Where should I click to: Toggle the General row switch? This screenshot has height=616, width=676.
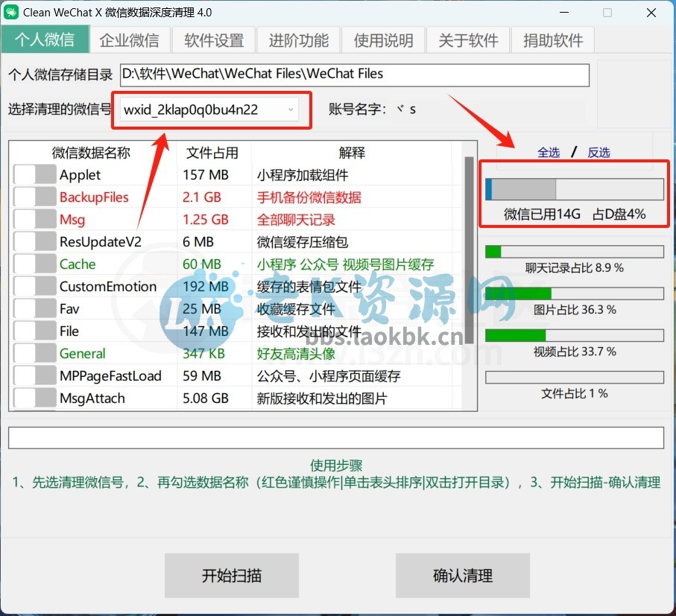tap(34, 354)
